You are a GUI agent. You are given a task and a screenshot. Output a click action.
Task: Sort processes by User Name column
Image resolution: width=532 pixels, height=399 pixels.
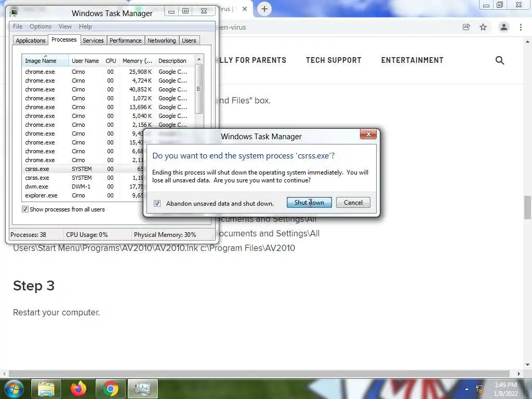click(85, 61)
